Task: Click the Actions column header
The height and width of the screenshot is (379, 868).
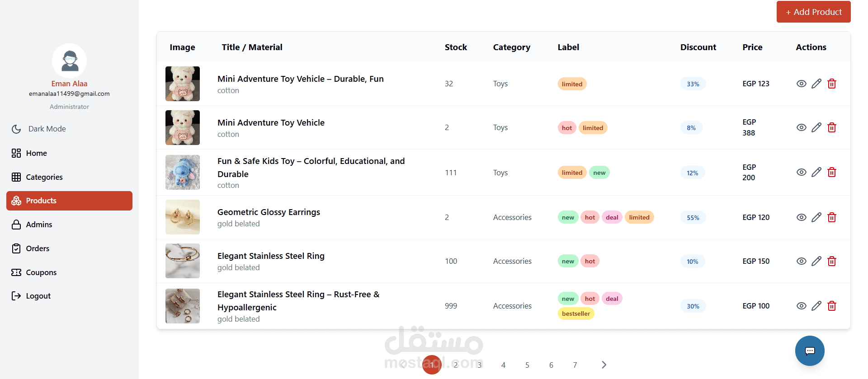Action: (x=811, y=47)
